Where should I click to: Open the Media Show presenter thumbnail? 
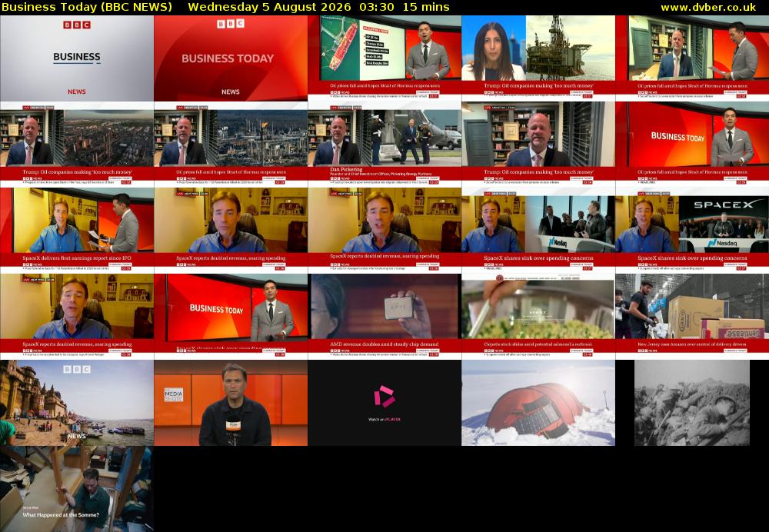tap(231, 403)
